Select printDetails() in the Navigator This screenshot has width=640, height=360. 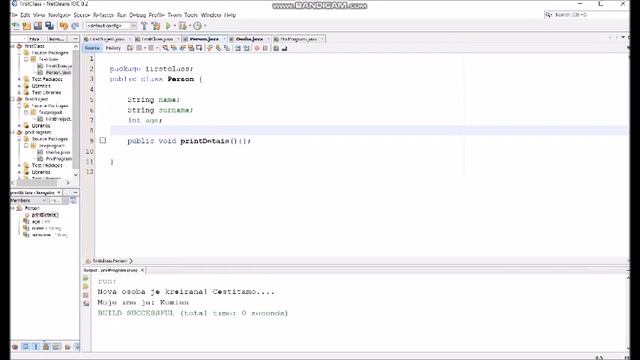coord(45,215)
